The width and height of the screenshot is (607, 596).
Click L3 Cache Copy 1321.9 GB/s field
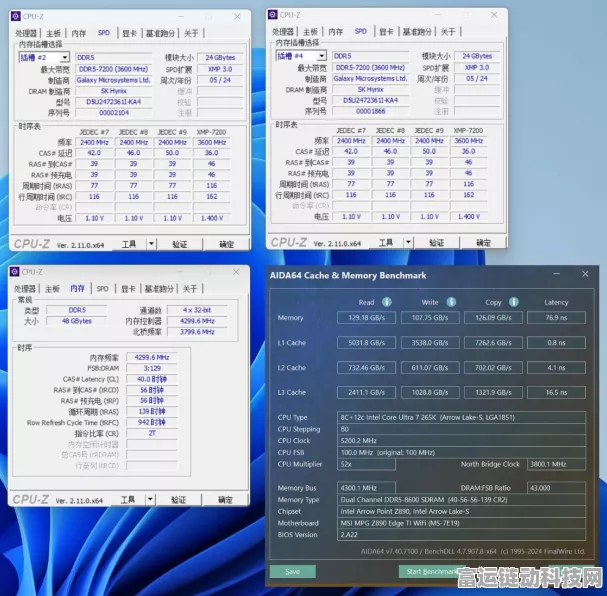[x=493, y=392]
